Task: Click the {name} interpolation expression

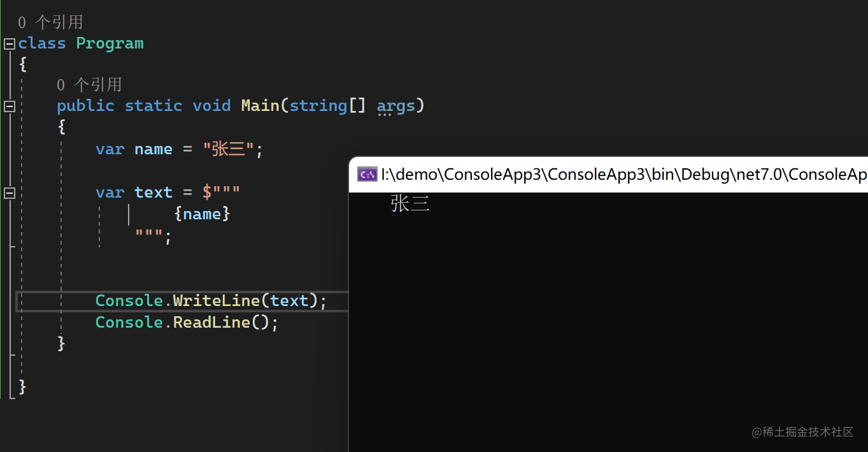Action: pyautogui.click(x=201, y=214)
